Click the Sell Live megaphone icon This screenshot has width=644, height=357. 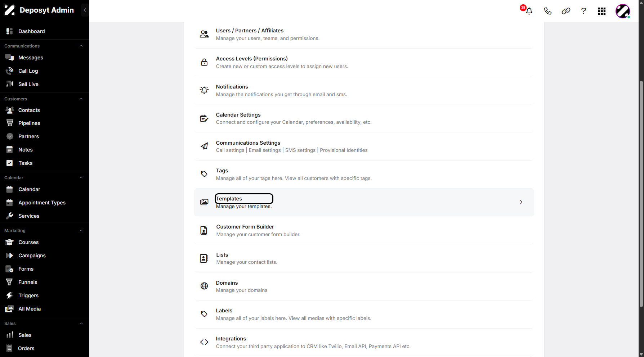click(x=10, y=84)
